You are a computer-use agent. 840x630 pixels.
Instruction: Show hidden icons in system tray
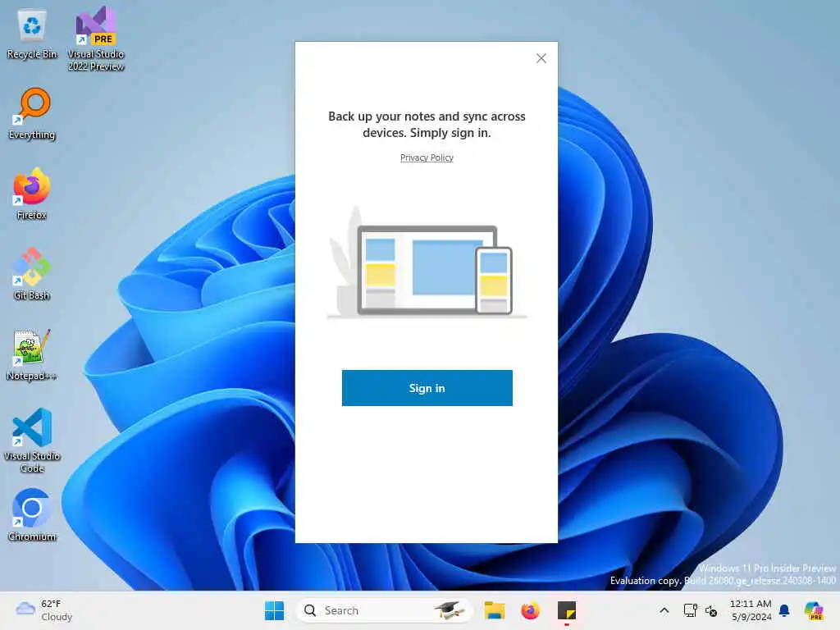(664, 610)
